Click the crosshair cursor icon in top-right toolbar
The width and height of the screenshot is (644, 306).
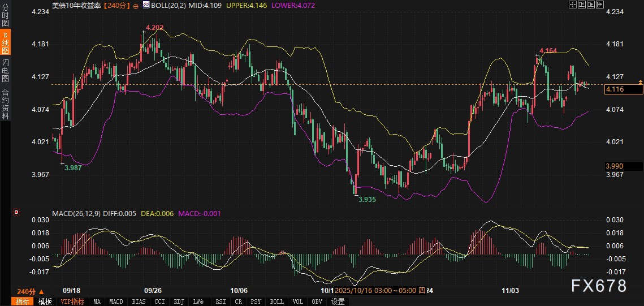click(x=572, y=4)
